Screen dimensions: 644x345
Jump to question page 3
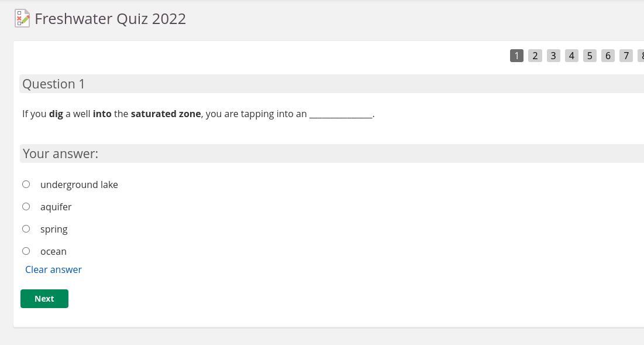coord(553,56)
